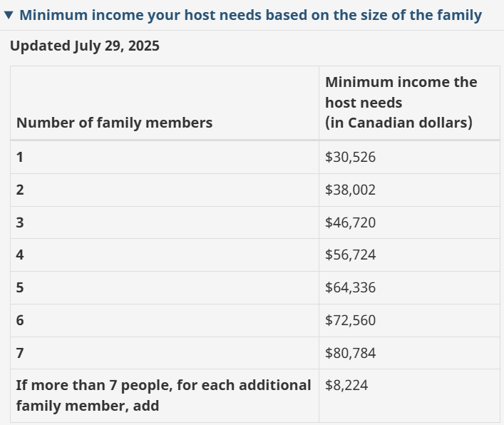Select the 'Updated July 29, 2025' text

pos(85,46)
